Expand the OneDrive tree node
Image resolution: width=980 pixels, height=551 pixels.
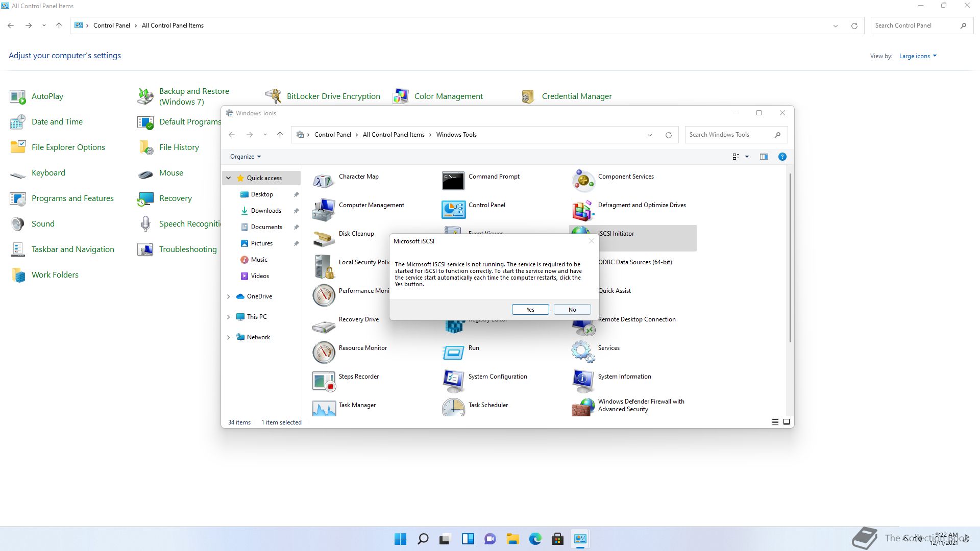pos(229,296)
